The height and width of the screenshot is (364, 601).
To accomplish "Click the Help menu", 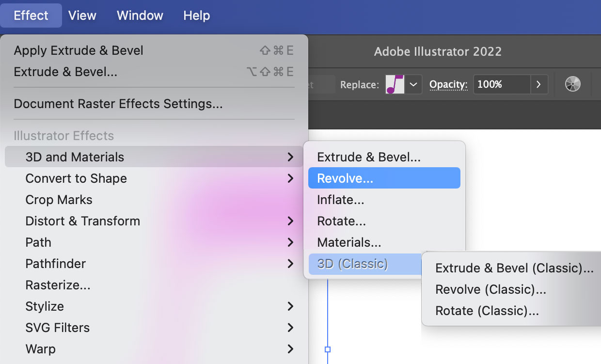I will [x=196, y=16].
